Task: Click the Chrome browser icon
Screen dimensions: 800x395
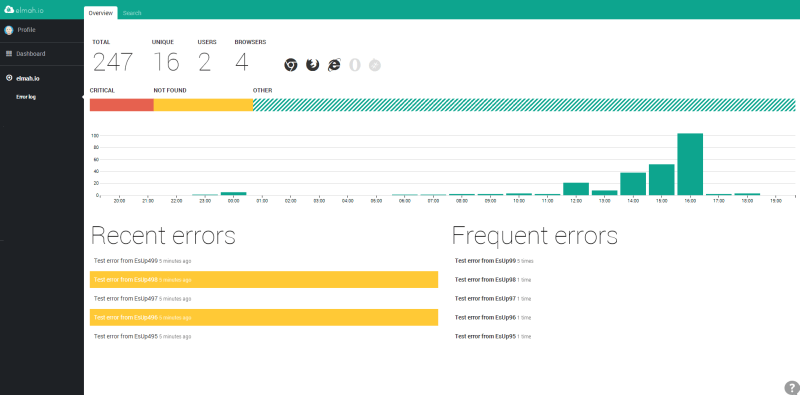Action: pyautogui.click(x=291, y=65)
